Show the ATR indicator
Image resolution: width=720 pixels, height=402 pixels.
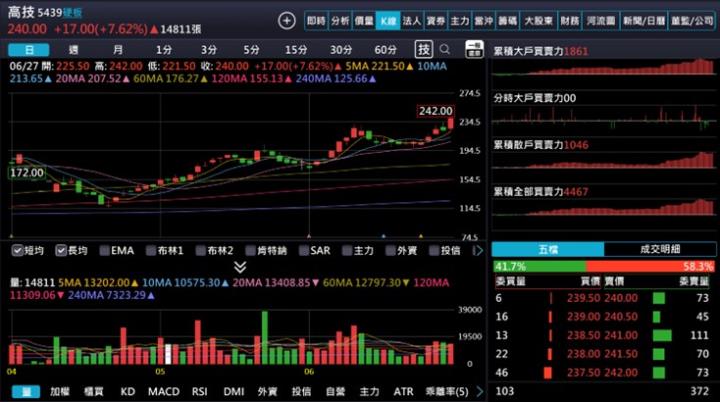pos(403,391)
